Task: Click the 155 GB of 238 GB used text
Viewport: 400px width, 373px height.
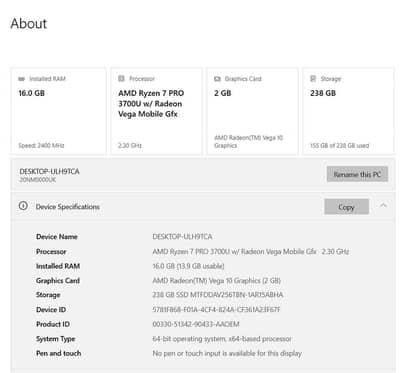Action: point(339,145)
